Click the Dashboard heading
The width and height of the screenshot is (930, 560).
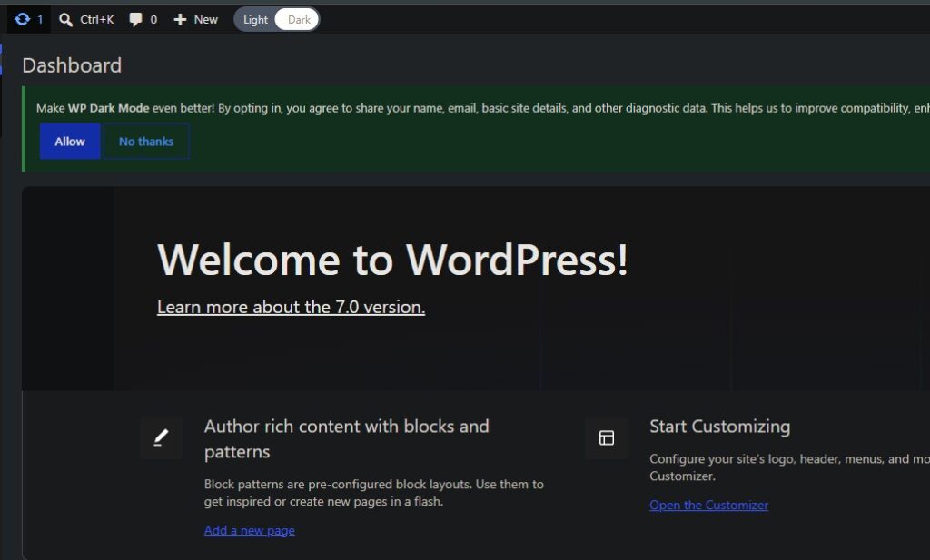[x=72, y=65]
